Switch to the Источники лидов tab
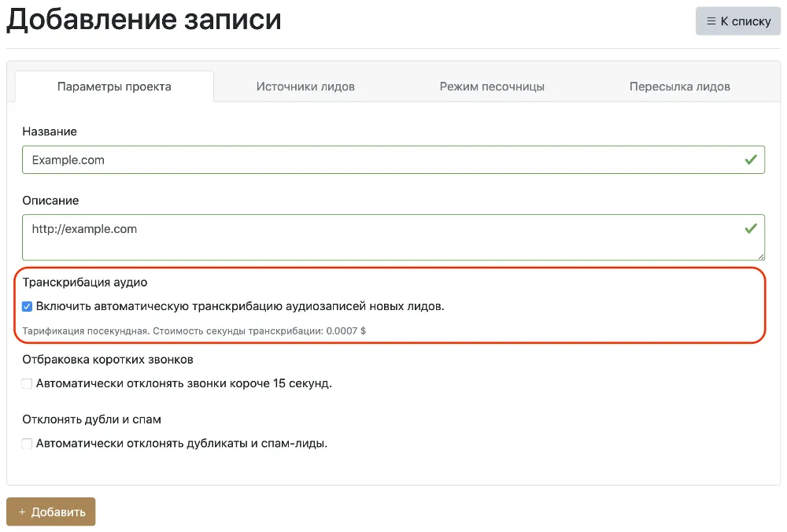 305,87
